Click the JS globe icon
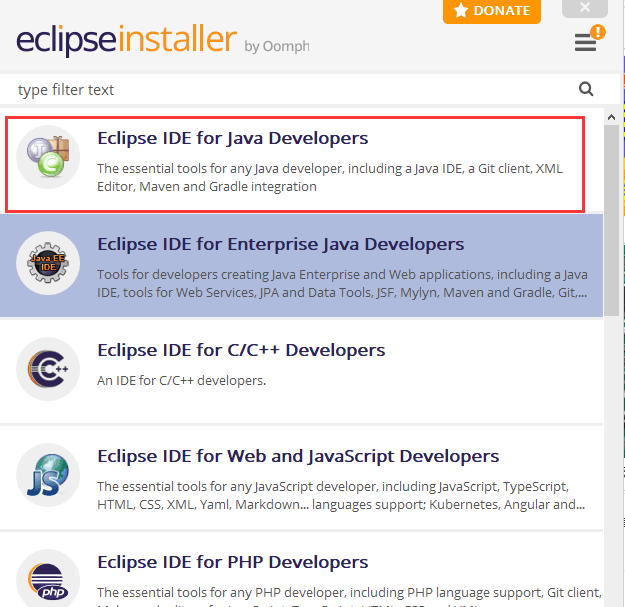The image size is (625, 607). [x=48, y=476]
